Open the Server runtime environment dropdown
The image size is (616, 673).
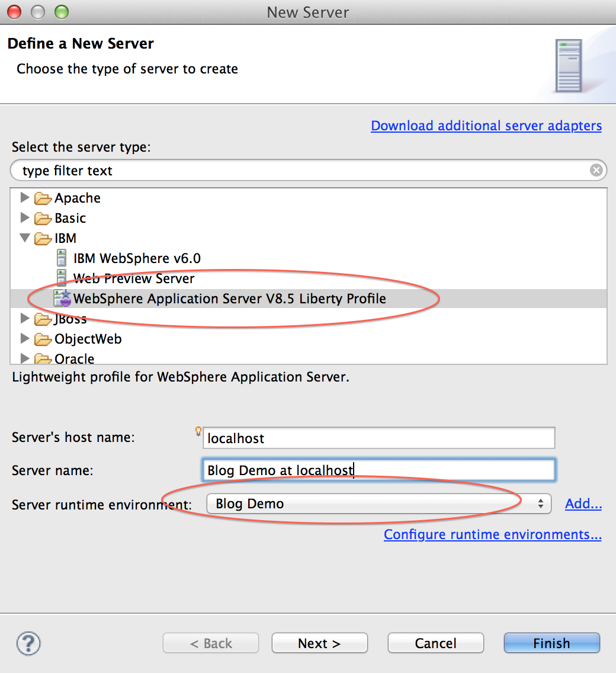coord(378,504)
